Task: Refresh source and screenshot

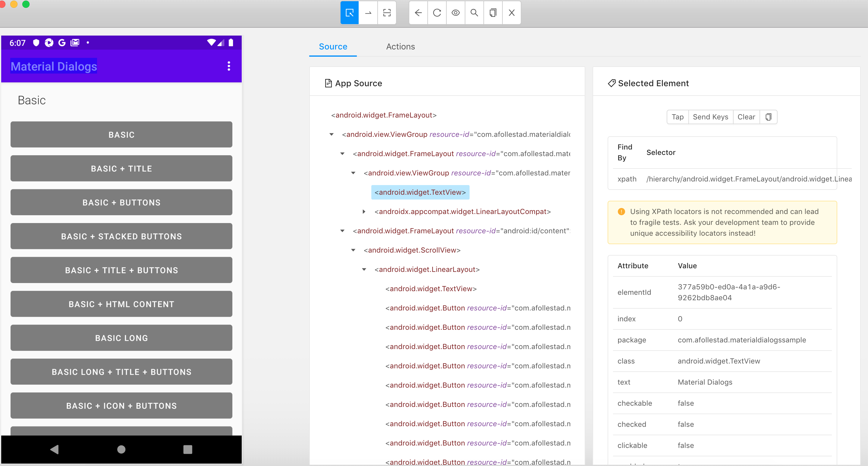Action: [437, 13]
